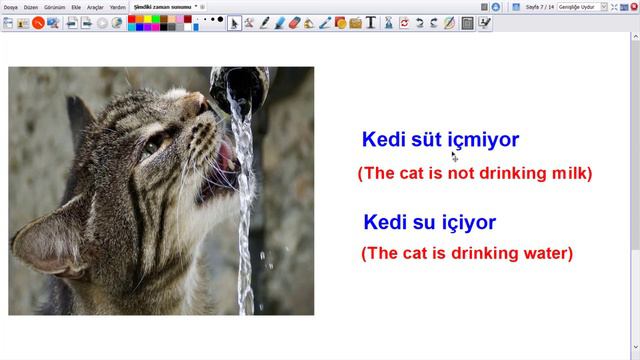The image size is (640, 360).
Task: Click the blue round icon in top bar
Action: [x=496, y=7]
